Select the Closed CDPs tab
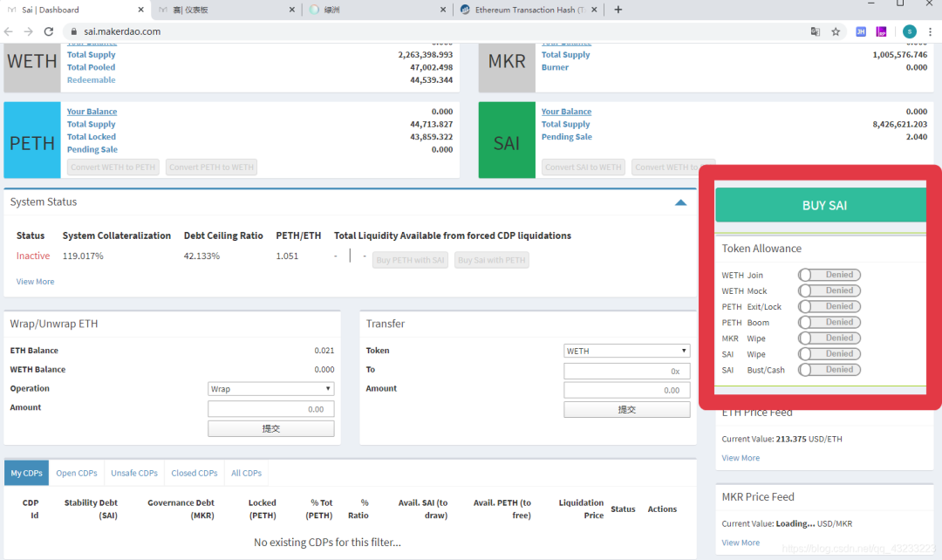Screen dimensions: 942x560 [x=194, y=473]
